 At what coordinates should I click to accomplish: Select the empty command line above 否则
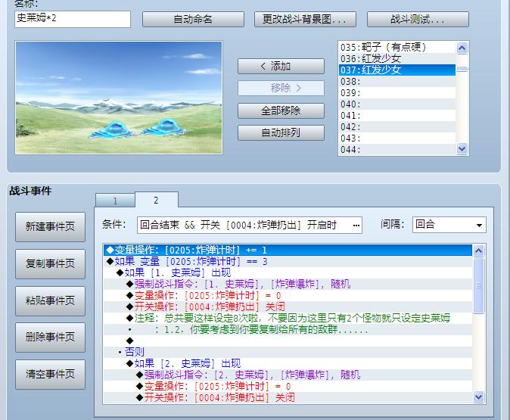pyautogui.click(x=288, y=341)
